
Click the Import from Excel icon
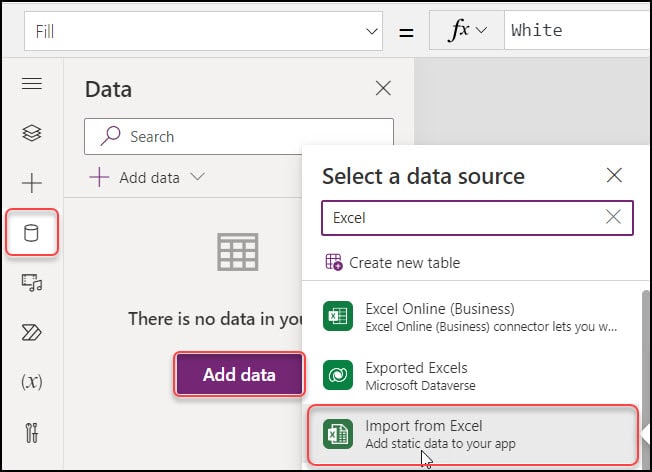pos(338,434)
